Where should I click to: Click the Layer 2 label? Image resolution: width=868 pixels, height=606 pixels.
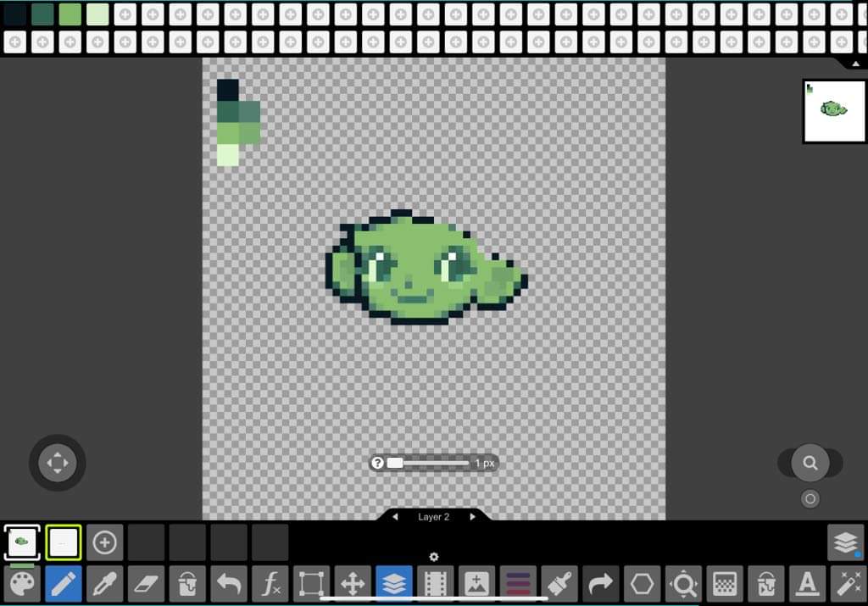point(433,516)
